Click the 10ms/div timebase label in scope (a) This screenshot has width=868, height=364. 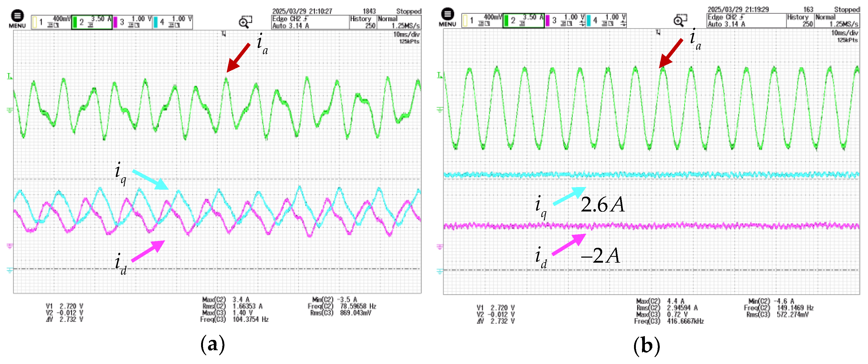(406, 34)
